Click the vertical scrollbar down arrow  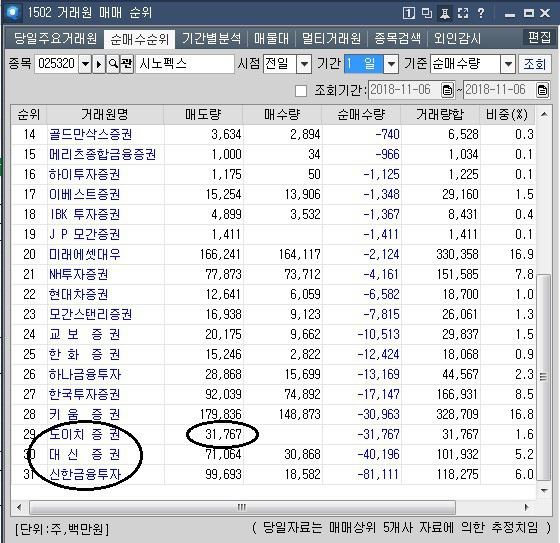544,490
